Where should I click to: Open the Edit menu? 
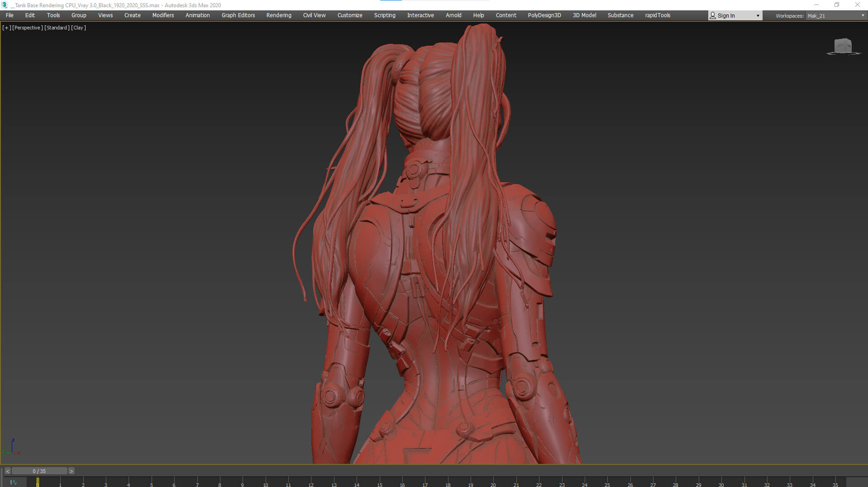pyautogui.click(x=30, y=15)
